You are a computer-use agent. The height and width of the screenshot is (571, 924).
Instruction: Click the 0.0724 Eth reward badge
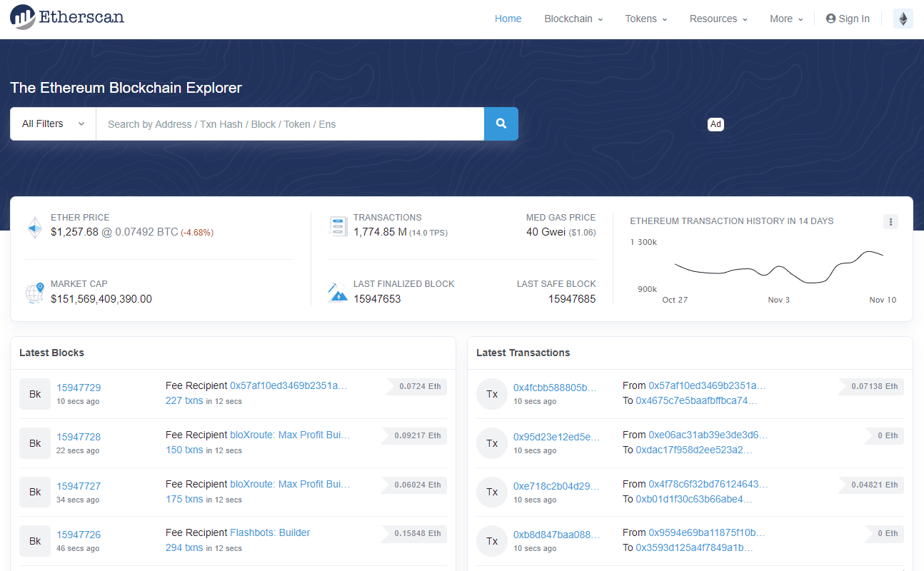pyautogui.click(x=417, y=386)
